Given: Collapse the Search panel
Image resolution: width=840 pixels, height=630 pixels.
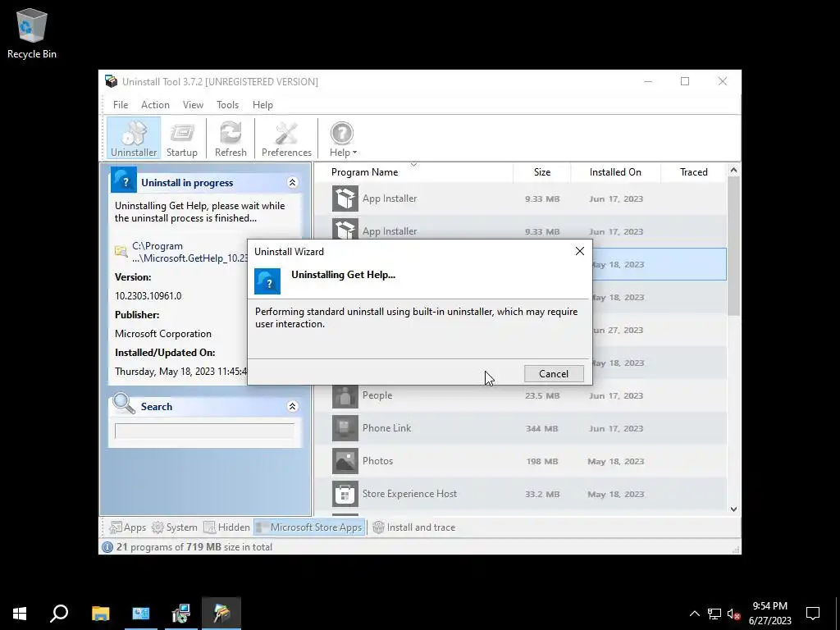Looking at the screenshot, I should (293, 407).
